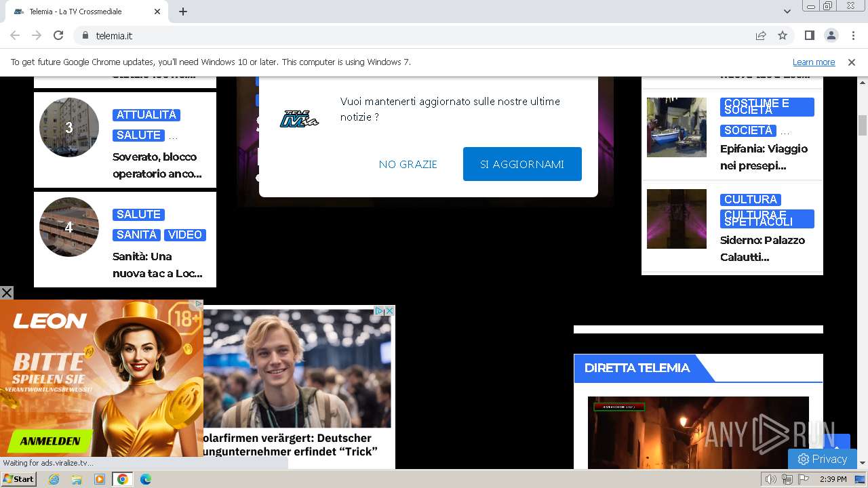Open the SALUTE tag on article 4
This screenshot has width=868, height=488.
coord(138,214)
